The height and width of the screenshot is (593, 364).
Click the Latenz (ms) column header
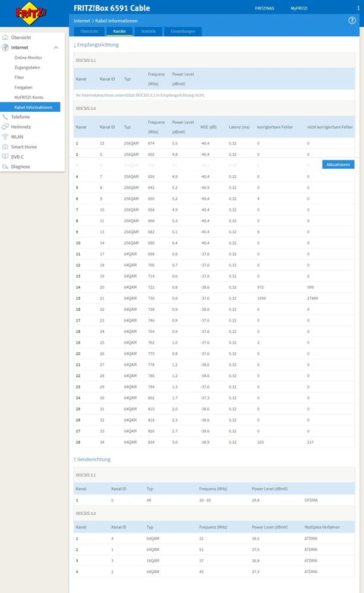(239, 127)
